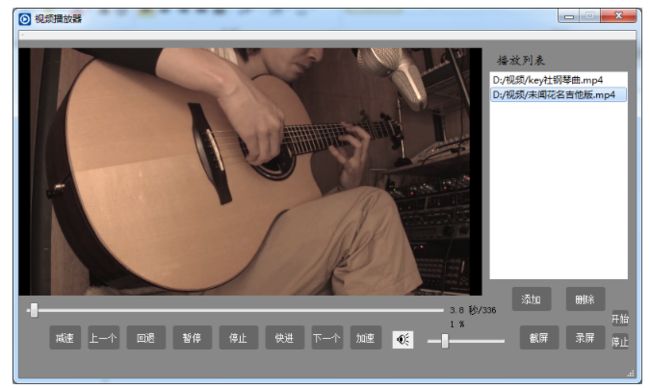
Task: Speed up playback with 加速 button
Action: pos(366,338)
